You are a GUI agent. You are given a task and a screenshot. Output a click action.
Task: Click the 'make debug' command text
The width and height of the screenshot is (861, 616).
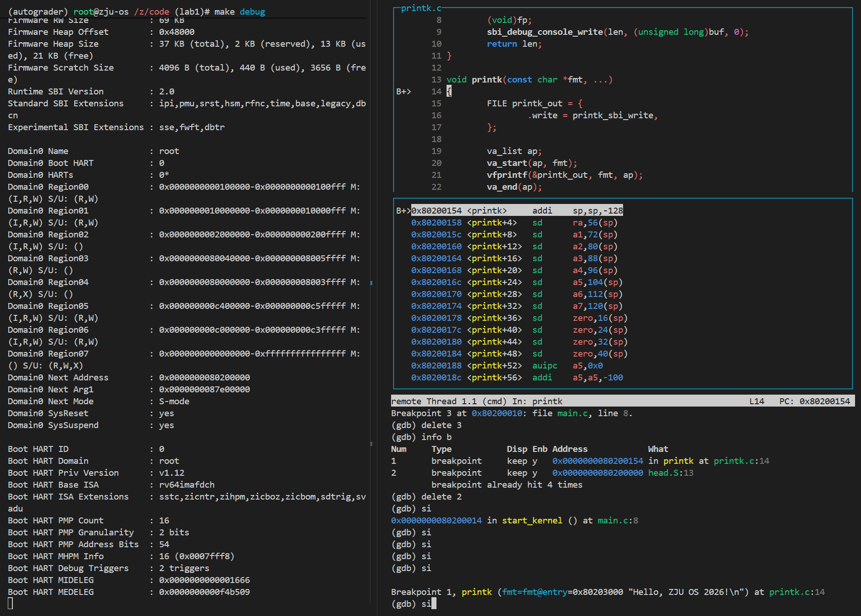pyautogui.click(x=240, y=11)
